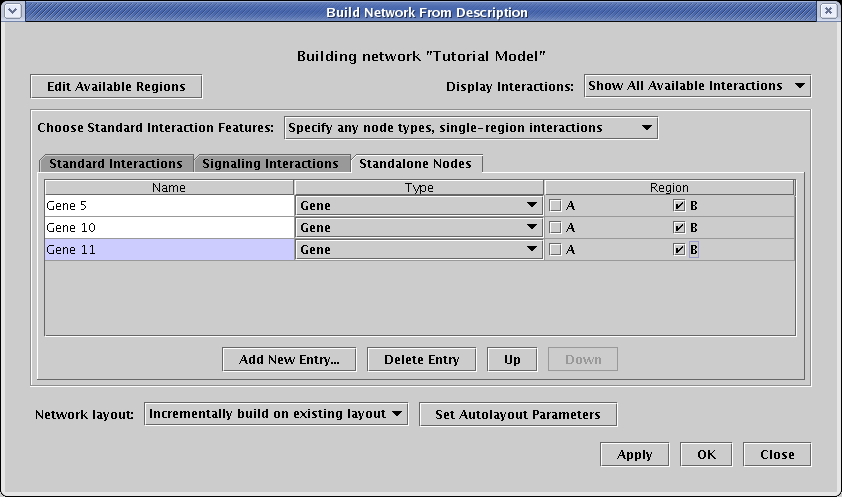The image size is (842, 497).
Task: Open Type dropdown for Gene 11
Action: point(419,250)
